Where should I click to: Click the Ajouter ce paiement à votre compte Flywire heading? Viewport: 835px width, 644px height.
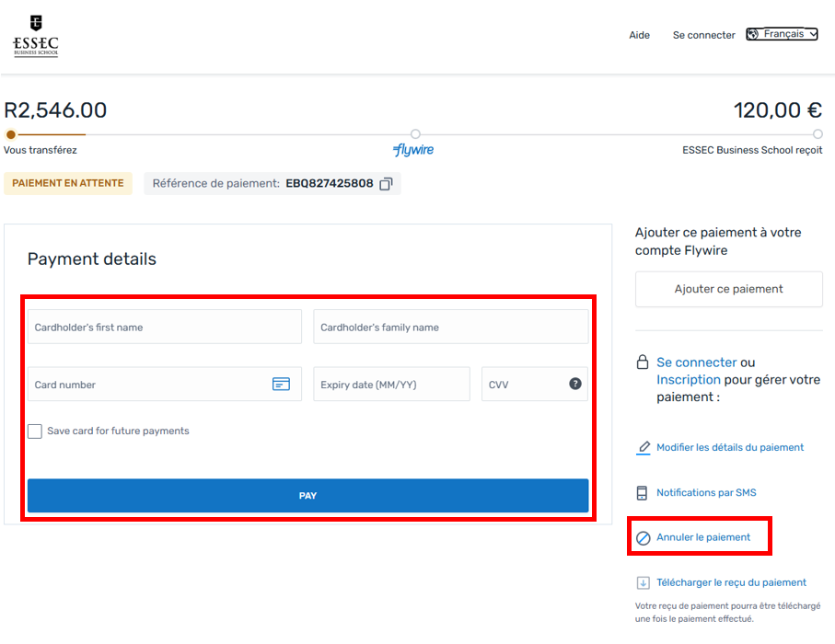point(718,242)
